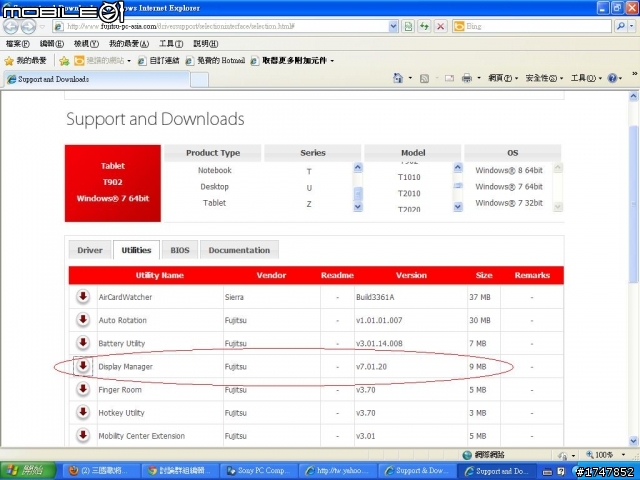Refresh the page with the refresh icon

424,27
